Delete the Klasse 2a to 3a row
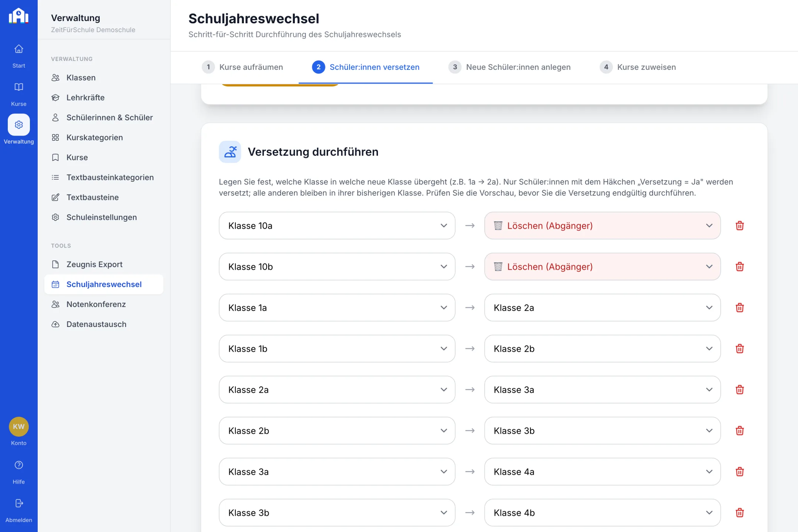Image resolution: width=798 pixels, height=532 pixels. point(740,390)
